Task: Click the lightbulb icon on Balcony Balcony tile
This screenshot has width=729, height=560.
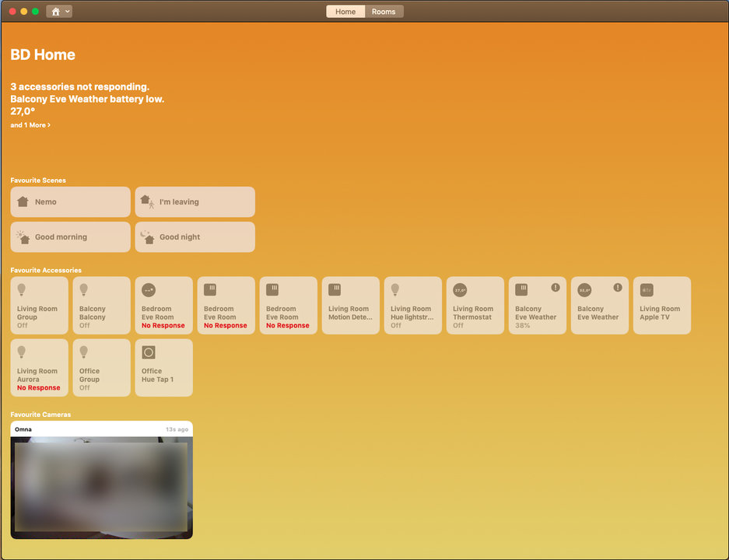Action: tap(84, 289)
